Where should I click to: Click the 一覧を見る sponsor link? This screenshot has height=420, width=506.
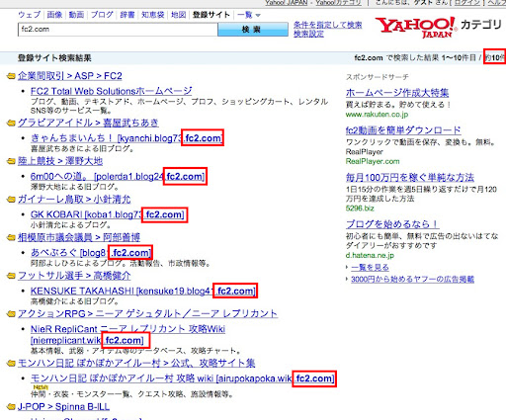pyautogui.click(x=370, y=267)
